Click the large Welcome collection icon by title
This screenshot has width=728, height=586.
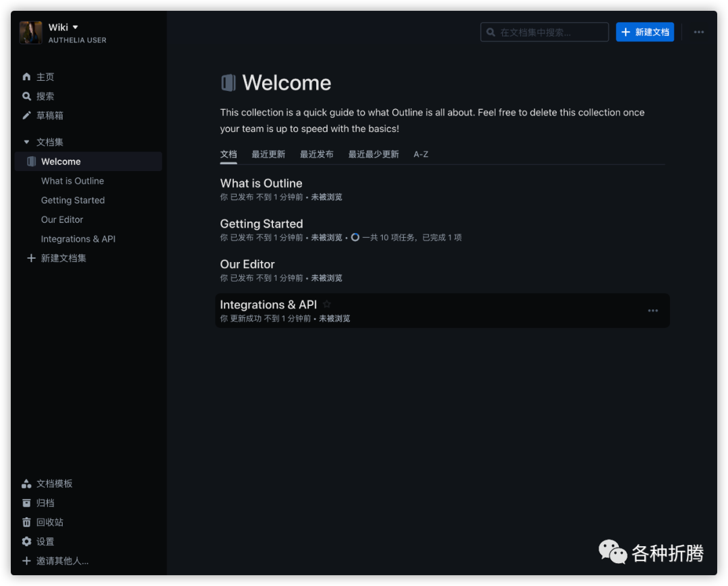[229, 83]
